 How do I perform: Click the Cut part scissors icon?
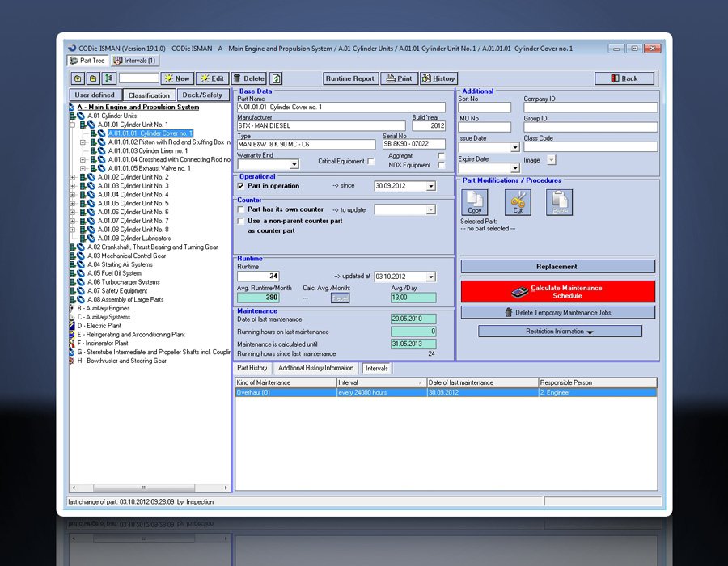pyautogui.click(x=517, y=202)
